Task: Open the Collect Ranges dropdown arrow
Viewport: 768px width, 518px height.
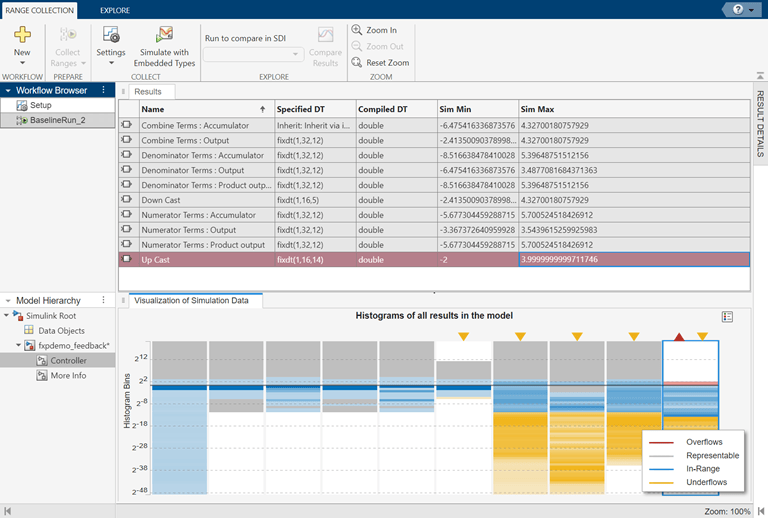Action: click(x=83, y=63)
